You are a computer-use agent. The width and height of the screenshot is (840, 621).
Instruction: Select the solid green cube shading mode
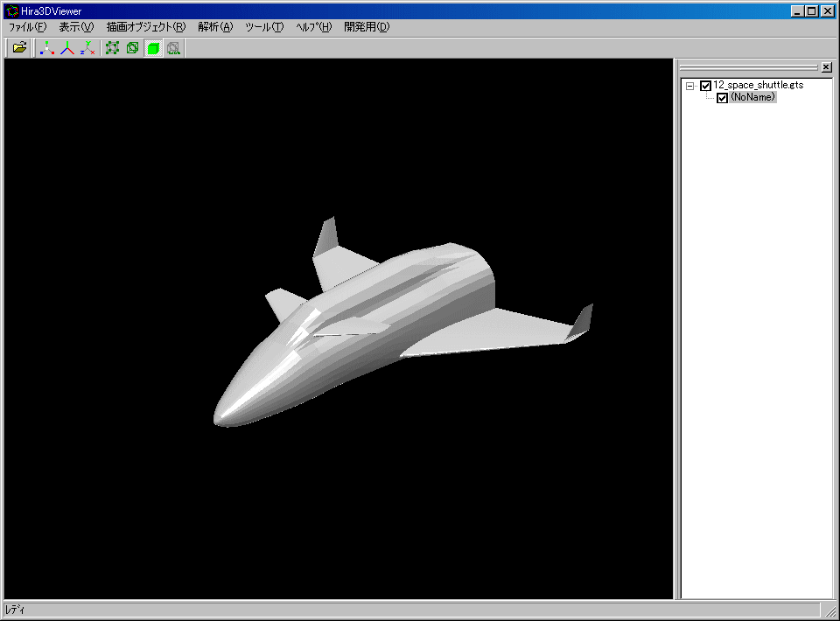point(153,48)
